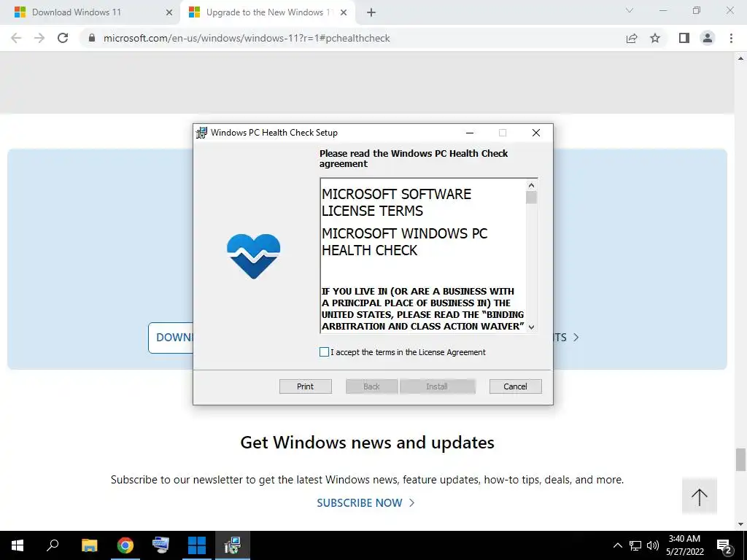Go back in browser history

[x=16, y=38]
